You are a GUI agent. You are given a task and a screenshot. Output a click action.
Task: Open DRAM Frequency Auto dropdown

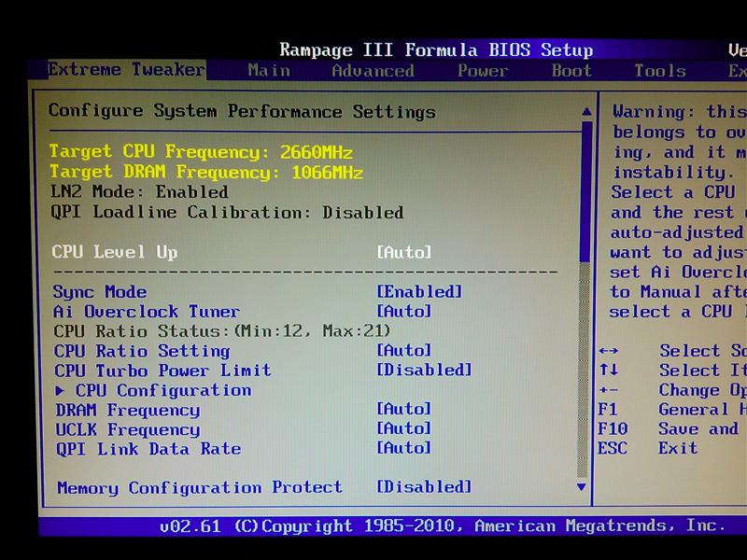pos(403,410)
